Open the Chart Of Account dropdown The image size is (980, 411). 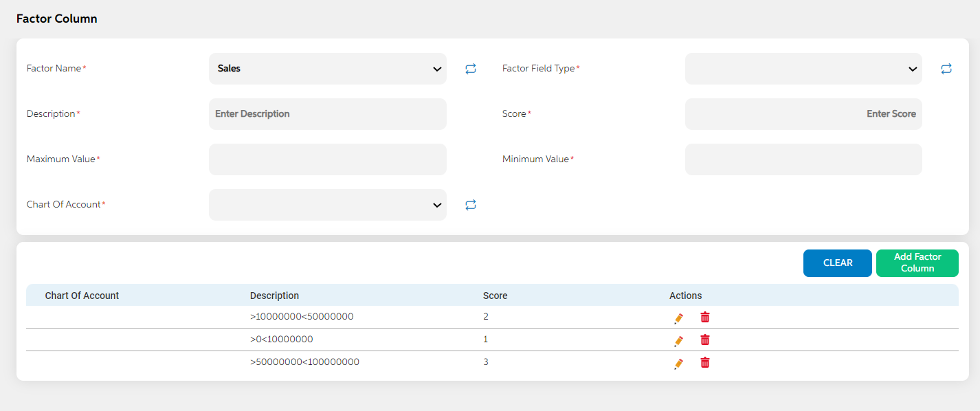328,205
